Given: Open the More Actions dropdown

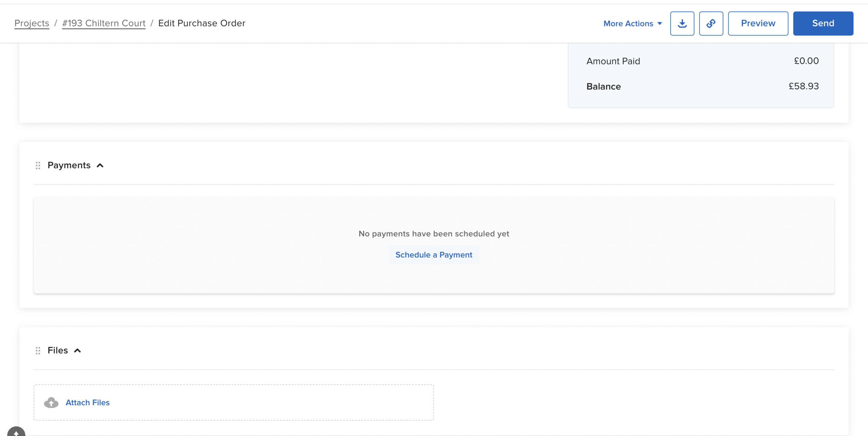Looking at the screenshot, I should [x=628, y=23].
